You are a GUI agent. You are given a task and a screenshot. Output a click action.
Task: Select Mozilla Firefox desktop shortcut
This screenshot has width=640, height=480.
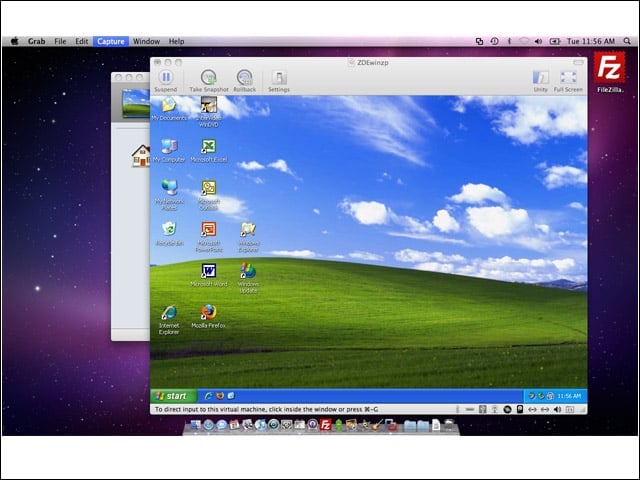209,316
